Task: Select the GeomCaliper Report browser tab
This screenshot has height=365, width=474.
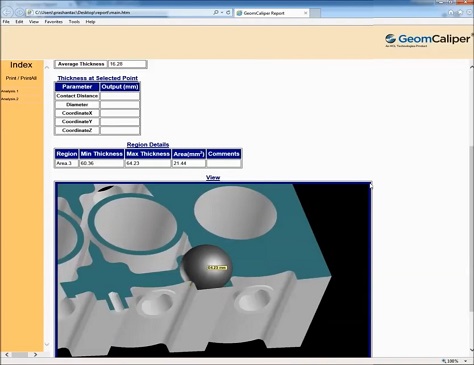Action: (x=272, y=13)
